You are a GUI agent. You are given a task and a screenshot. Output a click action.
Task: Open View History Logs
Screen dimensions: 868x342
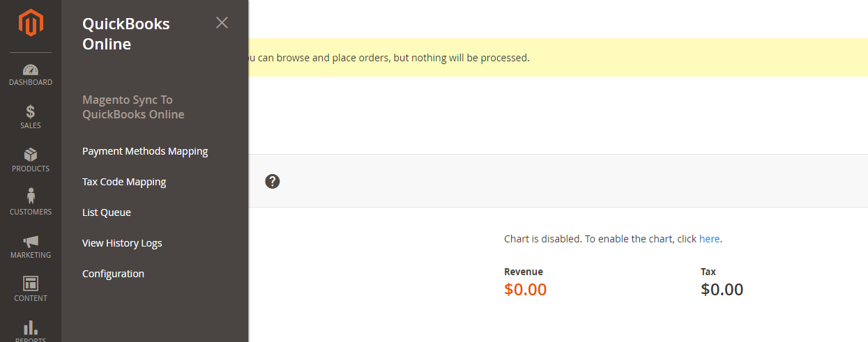[122, 243]
